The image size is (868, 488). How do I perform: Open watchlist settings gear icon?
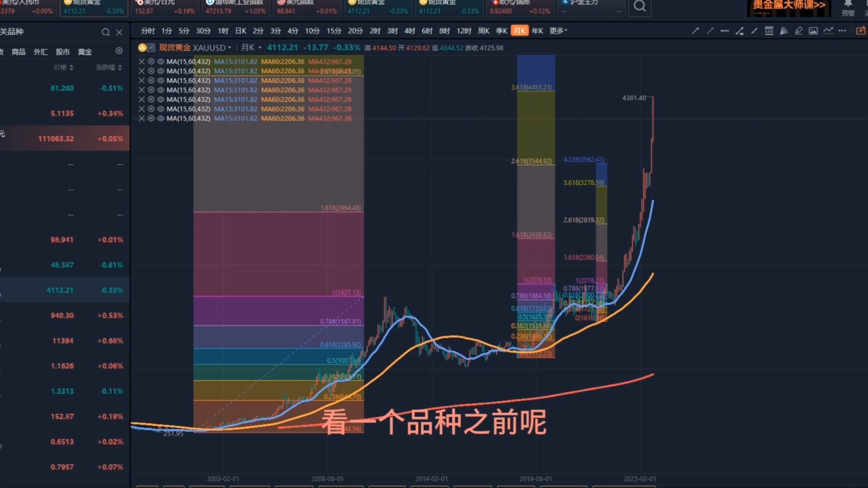click(x=119, y=51)
